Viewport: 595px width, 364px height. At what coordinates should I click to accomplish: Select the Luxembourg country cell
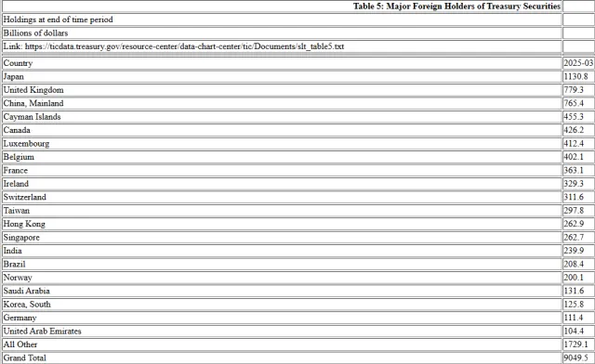click(x=282, y=143)
